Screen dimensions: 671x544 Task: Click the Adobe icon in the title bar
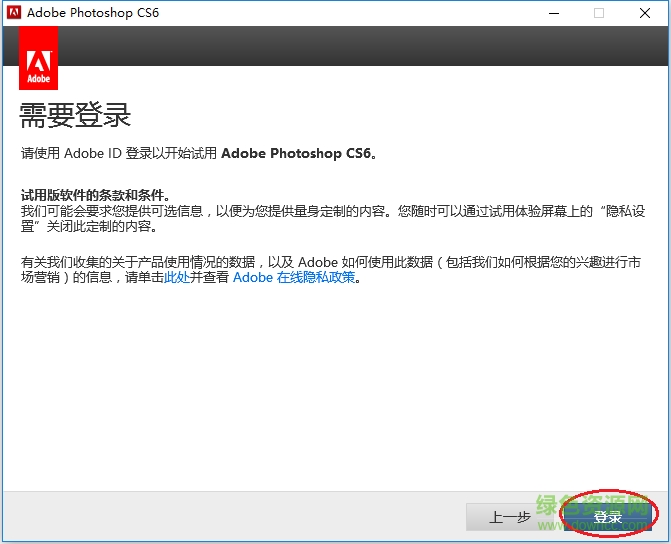[x=14, y=13]
